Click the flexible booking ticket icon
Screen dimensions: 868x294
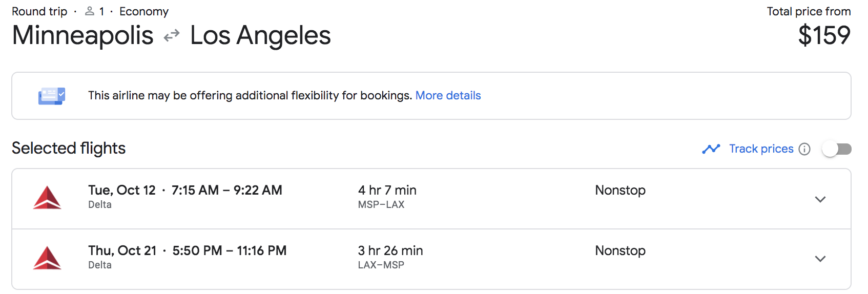pyautogui.click(x=52, y=96)
